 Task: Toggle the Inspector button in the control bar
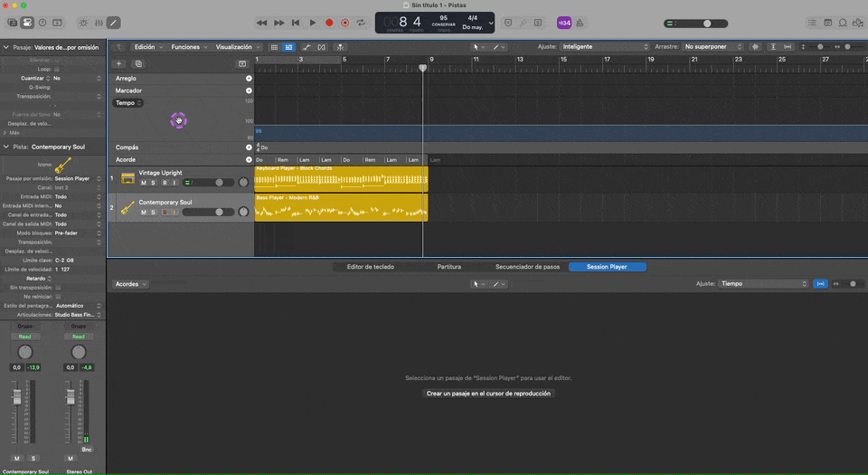[27, 23]
